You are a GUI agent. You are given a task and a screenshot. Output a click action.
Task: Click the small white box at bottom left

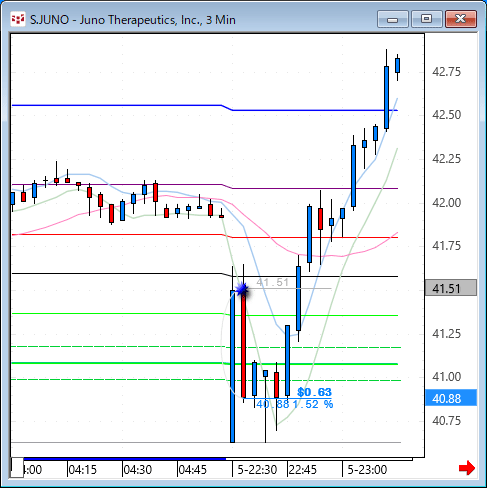[x=17, y=467]
